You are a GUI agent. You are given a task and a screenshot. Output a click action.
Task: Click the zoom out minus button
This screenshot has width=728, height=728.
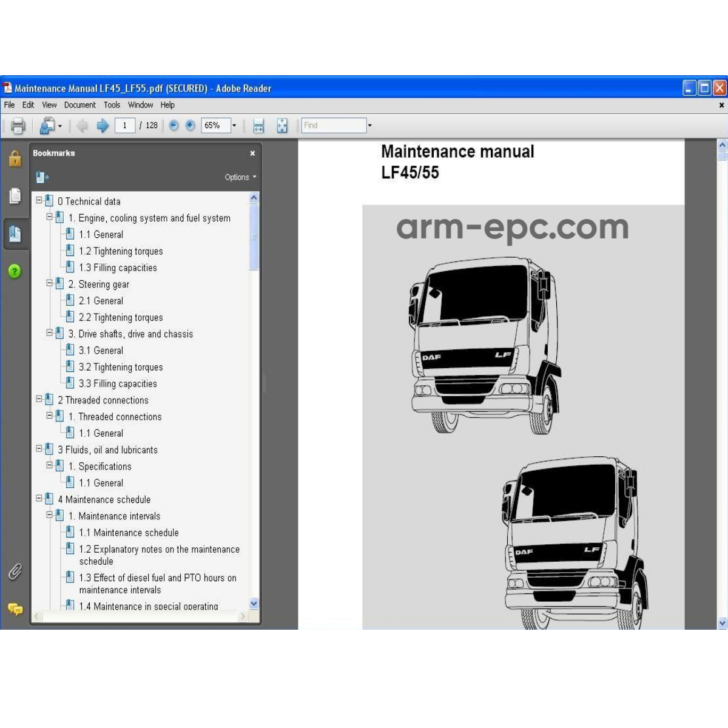coord(174,126)
